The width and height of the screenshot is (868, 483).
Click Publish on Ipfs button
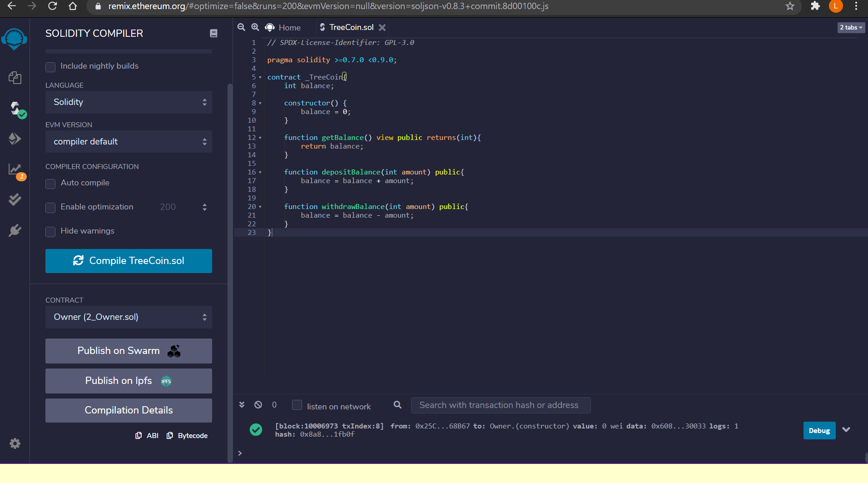tap(129, 381)
